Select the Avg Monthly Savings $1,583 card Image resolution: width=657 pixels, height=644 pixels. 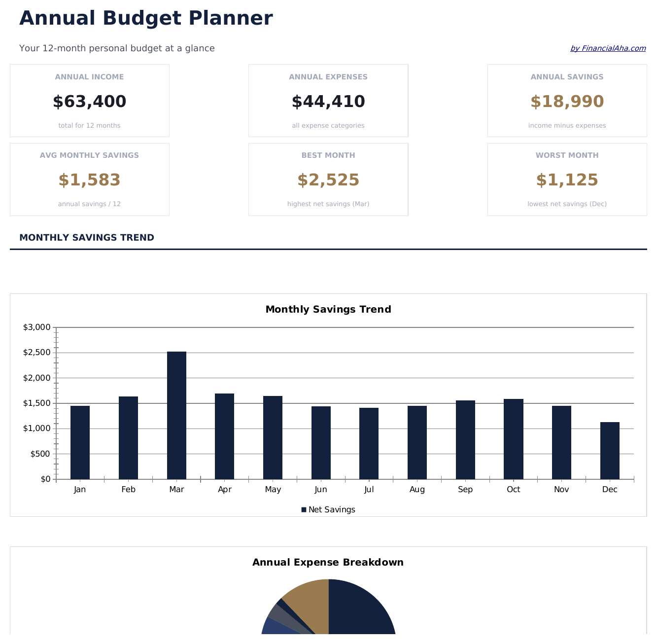tap(90, 179)
